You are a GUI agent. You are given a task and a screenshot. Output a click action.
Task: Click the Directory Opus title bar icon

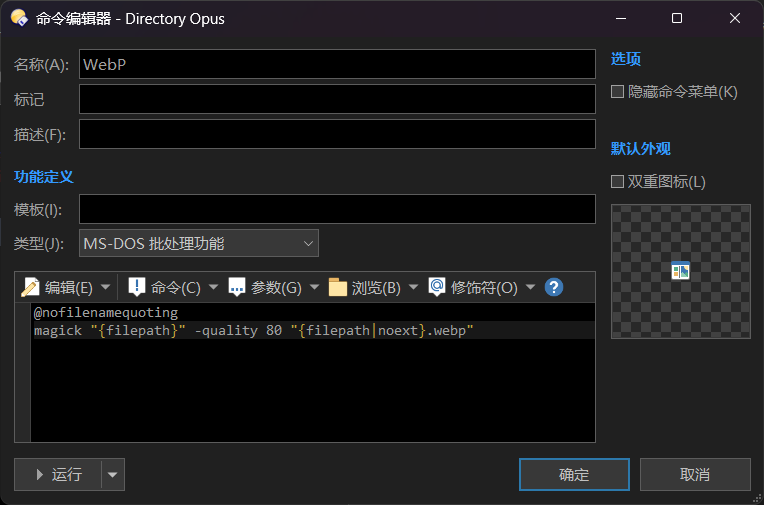point(18,18)
